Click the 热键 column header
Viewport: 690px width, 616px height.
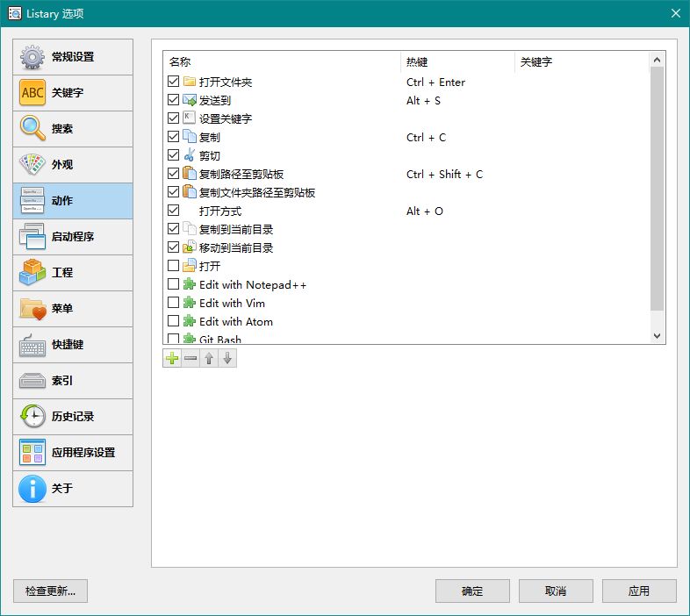click(x=457, y=61)
